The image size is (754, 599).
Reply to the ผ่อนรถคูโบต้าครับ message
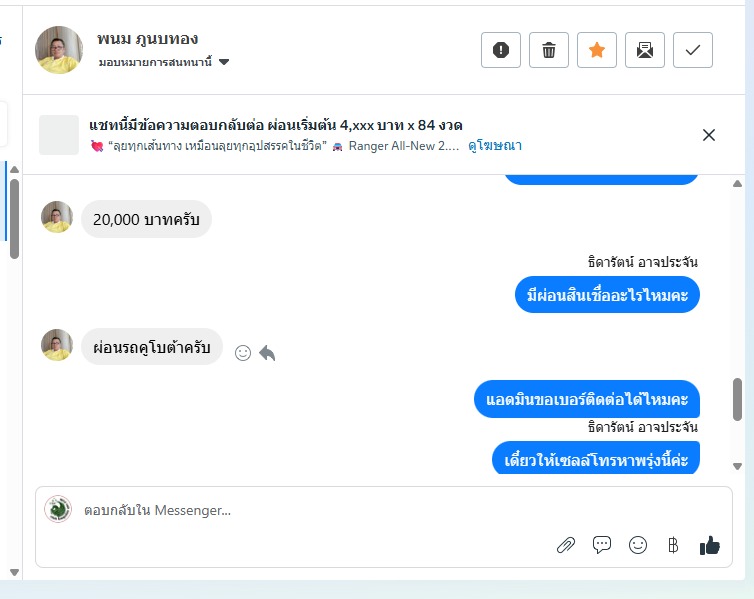point(267,353)
